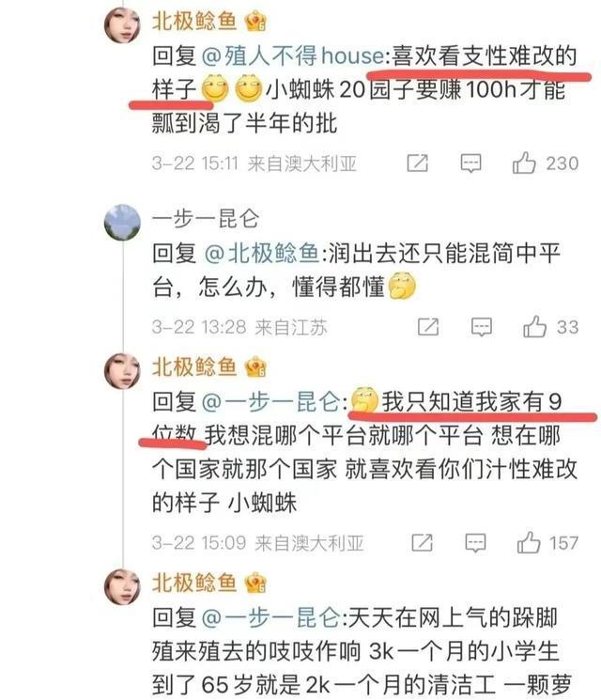Like 一步一昆仑's comment with 33 likes

coord(534,327)
